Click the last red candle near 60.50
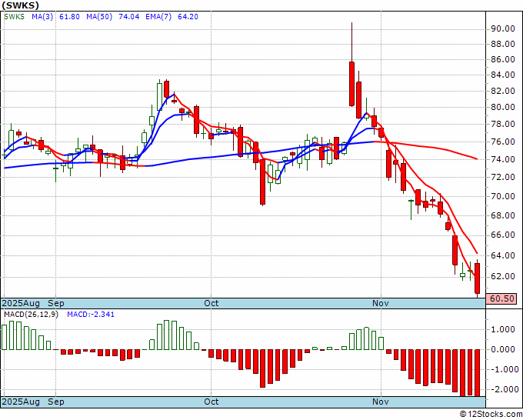 (478, 278)
